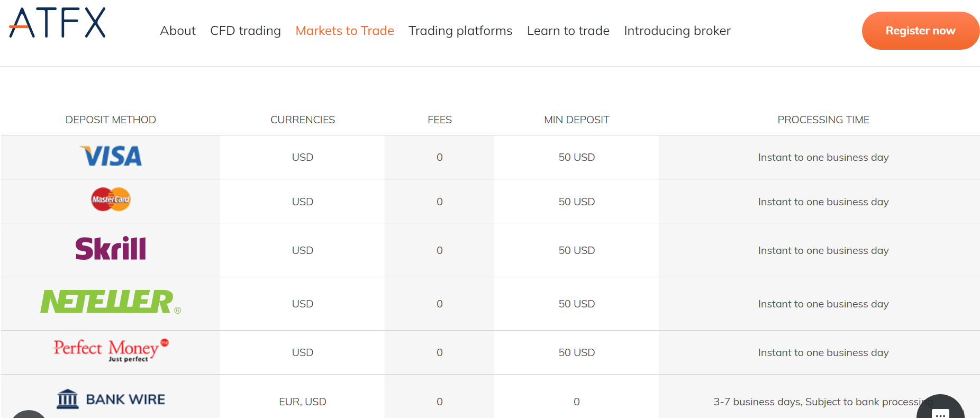Click the ATFX logo
This screenshot has height=418, width=980.
[x=58, y=23]
